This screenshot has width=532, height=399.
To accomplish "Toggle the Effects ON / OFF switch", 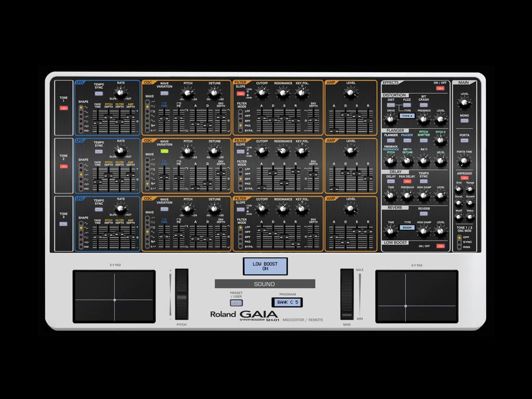I will [x=440, y=88].
